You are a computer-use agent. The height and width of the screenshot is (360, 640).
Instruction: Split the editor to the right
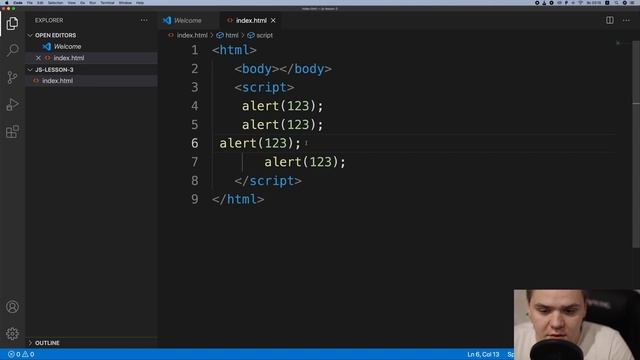pos(609,20)
